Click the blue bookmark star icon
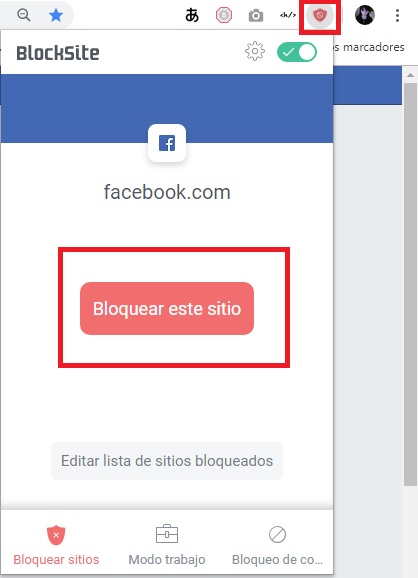The height and width of the screenshot is (578, 418). click(x=56, y=15)
